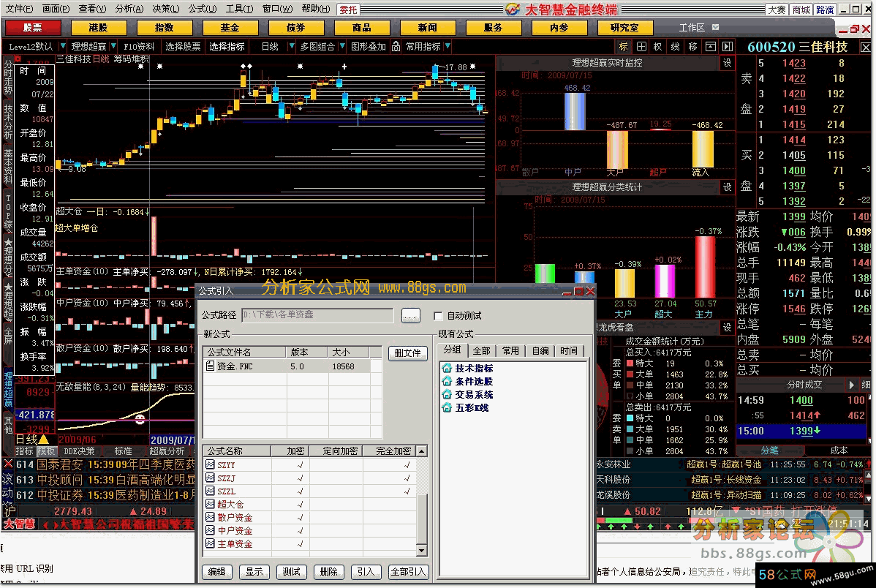Close the 600520 三佳科技 quote panel
Screen dimensions: 876x588
click(865, 48)
